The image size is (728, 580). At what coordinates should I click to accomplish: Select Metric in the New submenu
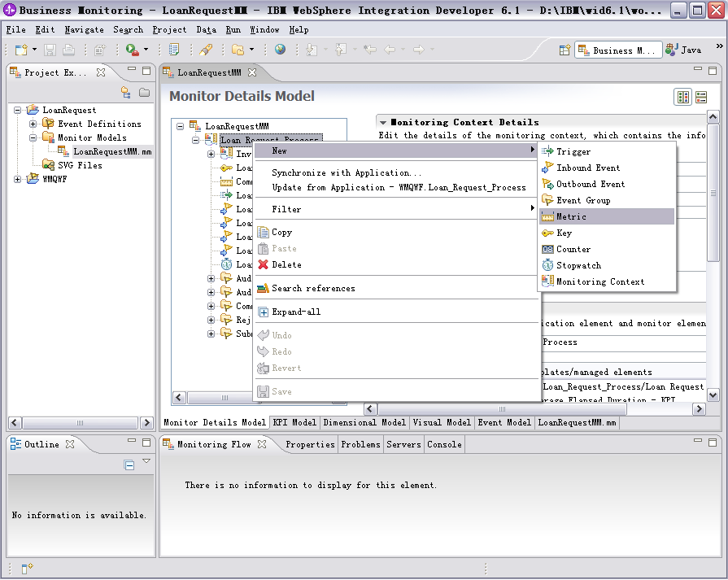(x=607, y=217)
